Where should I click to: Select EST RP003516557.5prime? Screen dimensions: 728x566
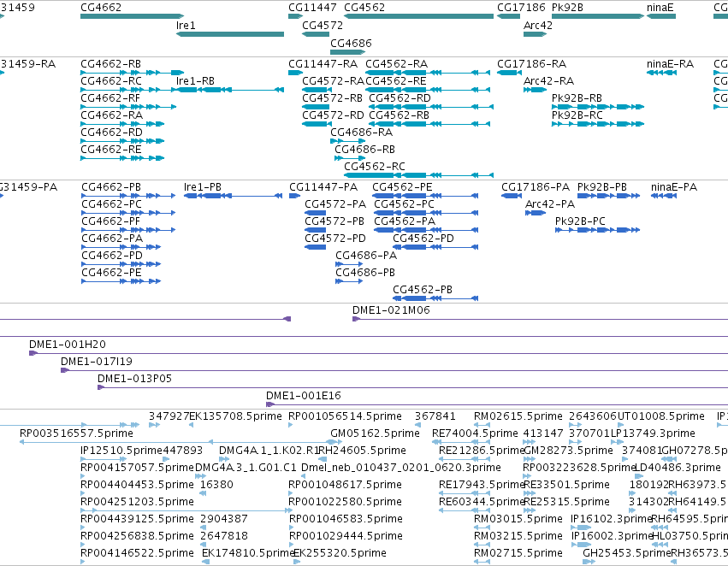tap(77, 433)
